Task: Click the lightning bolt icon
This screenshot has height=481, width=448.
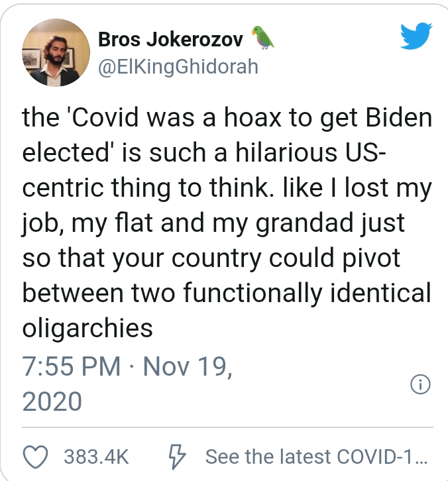Action: 176,456
